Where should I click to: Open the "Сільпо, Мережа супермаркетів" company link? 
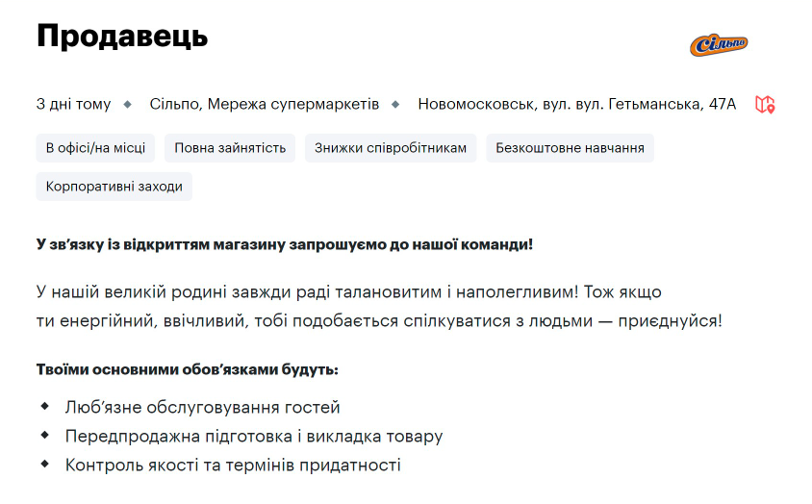(265, 104)
